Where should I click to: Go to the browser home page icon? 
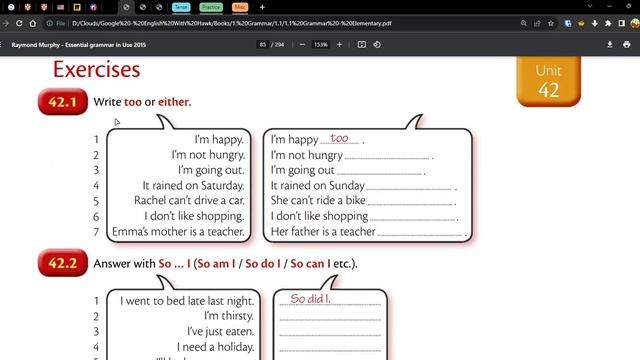33,23
